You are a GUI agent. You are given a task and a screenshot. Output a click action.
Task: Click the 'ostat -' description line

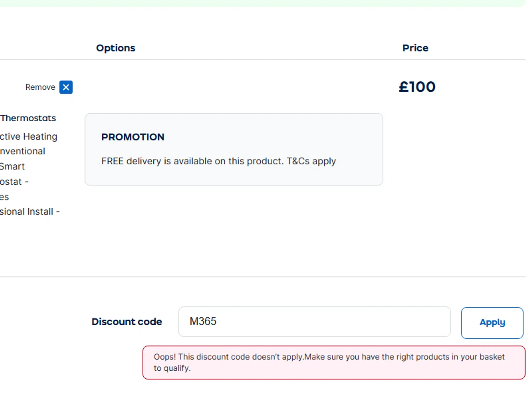pos(14,182)
